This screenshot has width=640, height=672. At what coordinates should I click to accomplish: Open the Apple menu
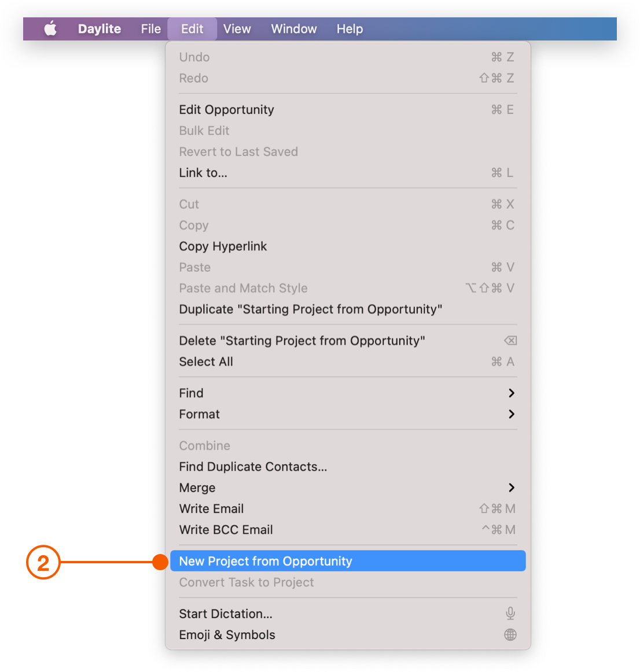[x=51, y=28]
